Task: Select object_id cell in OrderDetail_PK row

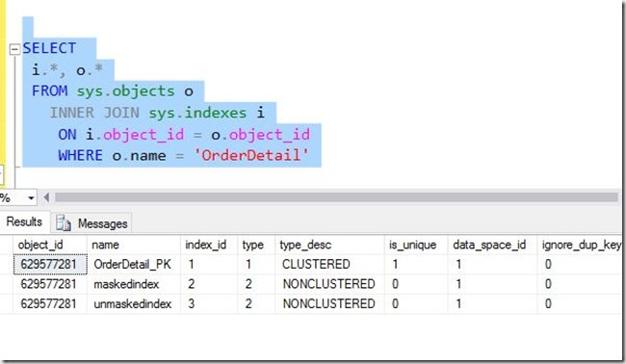Action: (x=50, y=264)
